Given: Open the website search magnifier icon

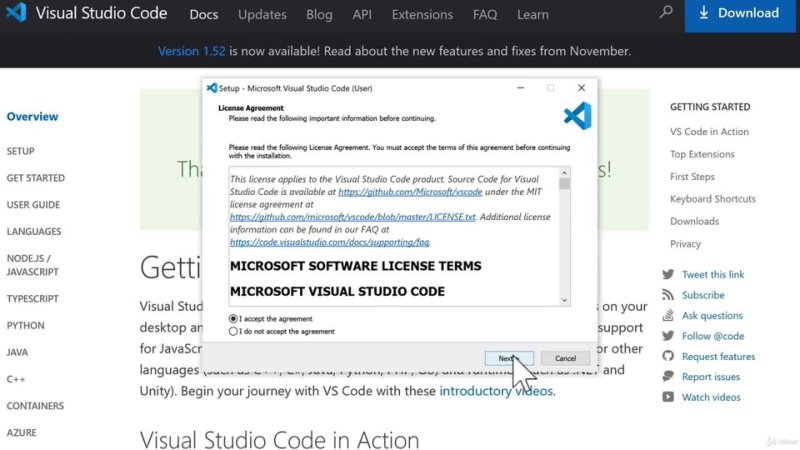Looking at the screenshot, I should coord(666,12).
